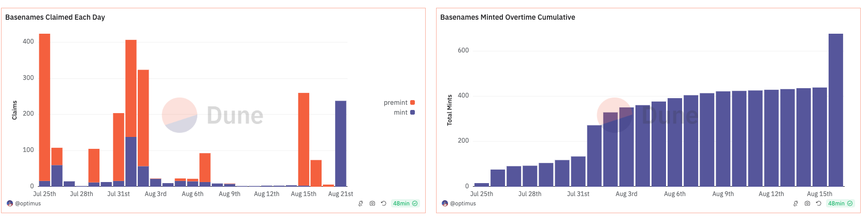This screenshot has width=868, height=222.
Task: Toggle the premint series in the legend
Action: pos(396,103)
